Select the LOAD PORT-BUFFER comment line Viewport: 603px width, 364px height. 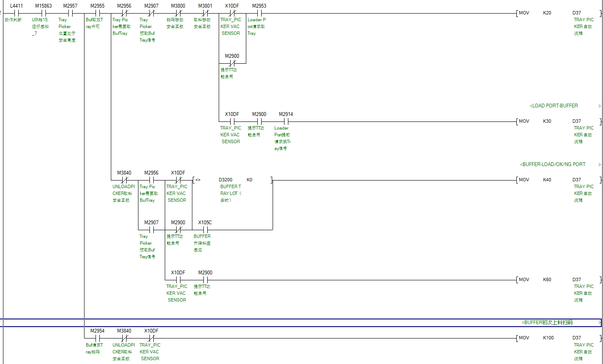pyautogui.click(x=554, y=106)
